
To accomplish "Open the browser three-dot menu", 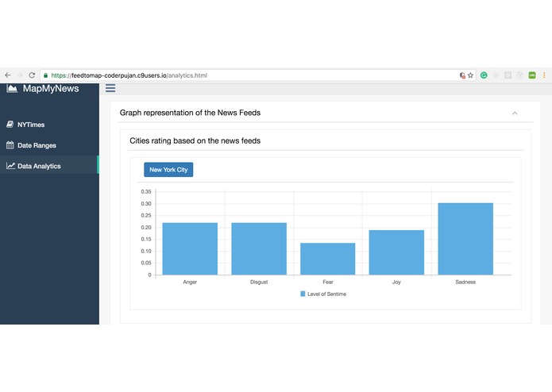I will [544, 75].
